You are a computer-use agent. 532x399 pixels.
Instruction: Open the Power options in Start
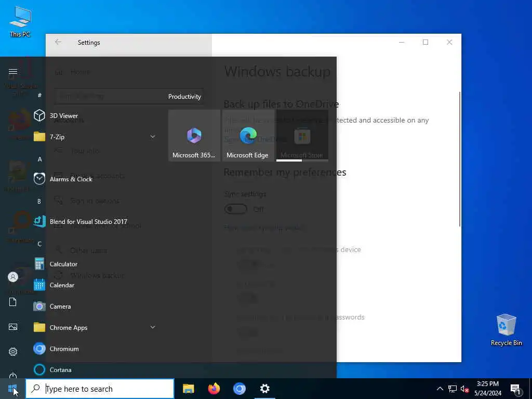pyautogui.click(x=13, y=375)
